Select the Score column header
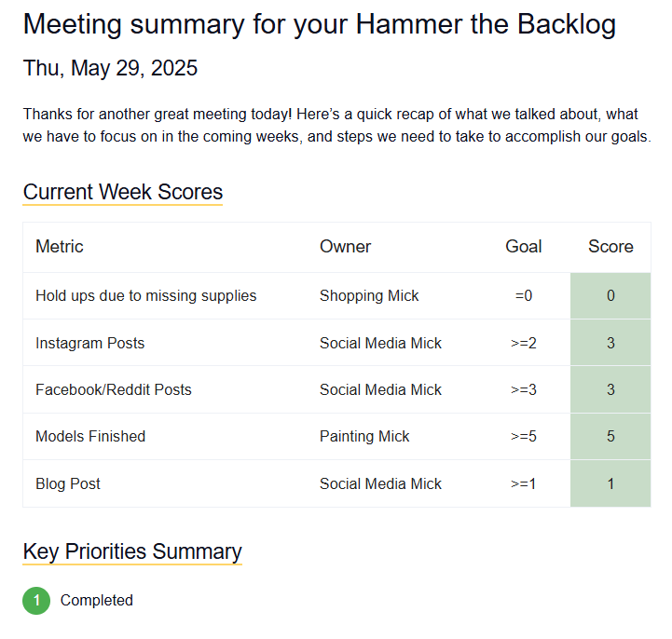Image resolution: width=672 pixels, height=639 pixels. point(610,247)
